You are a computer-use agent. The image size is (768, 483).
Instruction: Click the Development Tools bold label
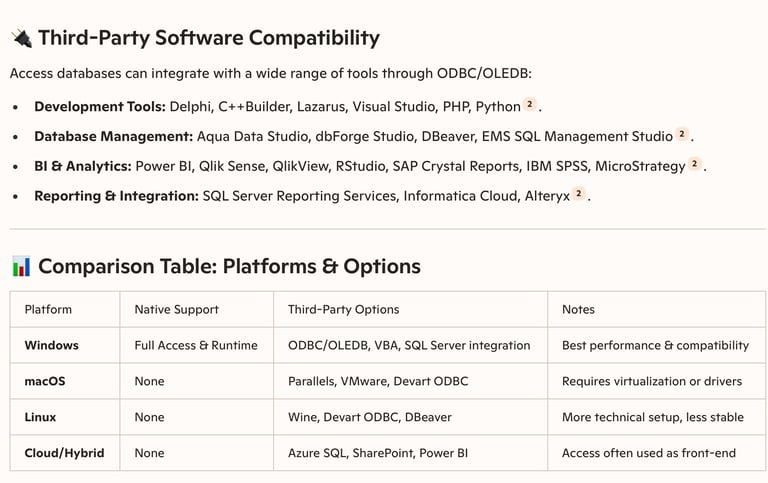click(x=100, y=106)
